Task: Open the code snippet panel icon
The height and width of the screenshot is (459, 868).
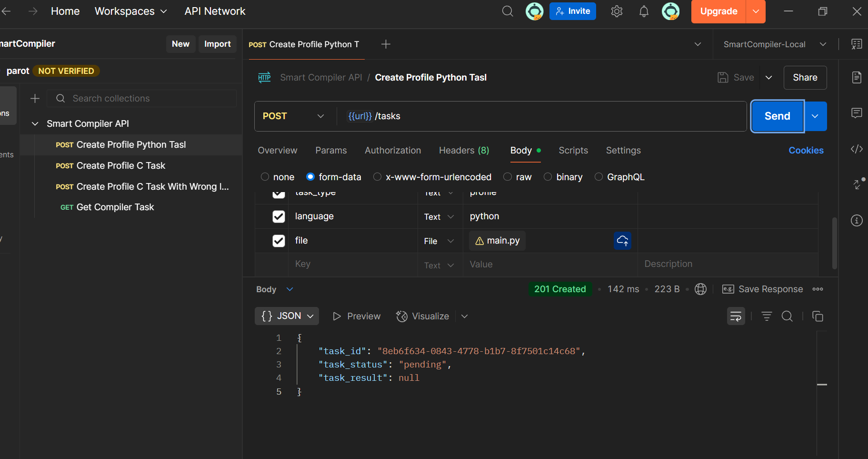Action: pos(857,149)
